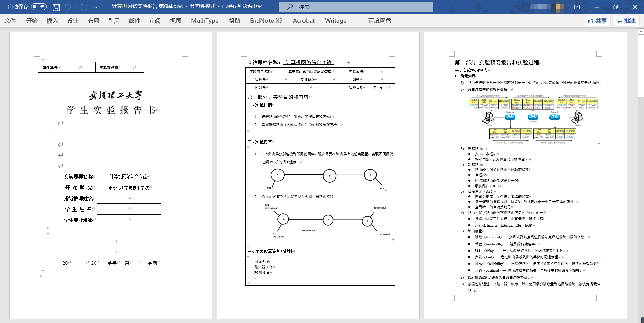Open the 审阅 (Review) tab
Image resolution: width=644 pixels, height=323 pixels.
(x=155, y=21)
